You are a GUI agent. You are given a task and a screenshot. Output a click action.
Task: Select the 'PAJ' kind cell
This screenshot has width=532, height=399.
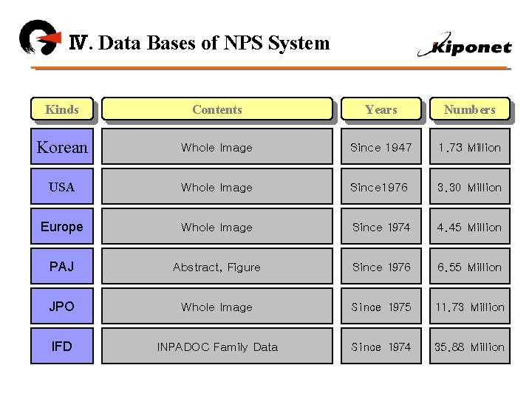click(x=62, y=266)
